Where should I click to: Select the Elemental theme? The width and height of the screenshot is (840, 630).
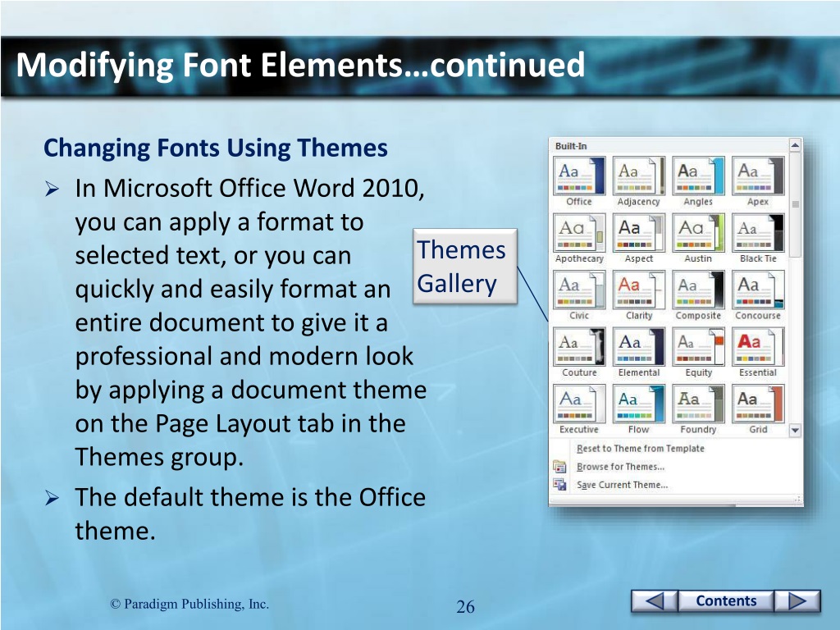click(x=638, y=347)
